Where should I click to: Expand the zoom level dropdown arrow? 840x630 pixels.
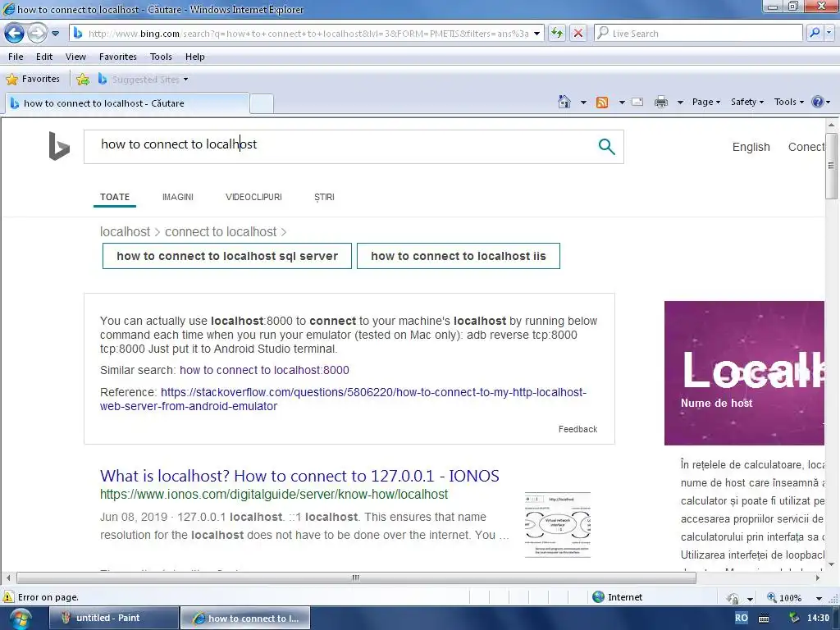819,598
